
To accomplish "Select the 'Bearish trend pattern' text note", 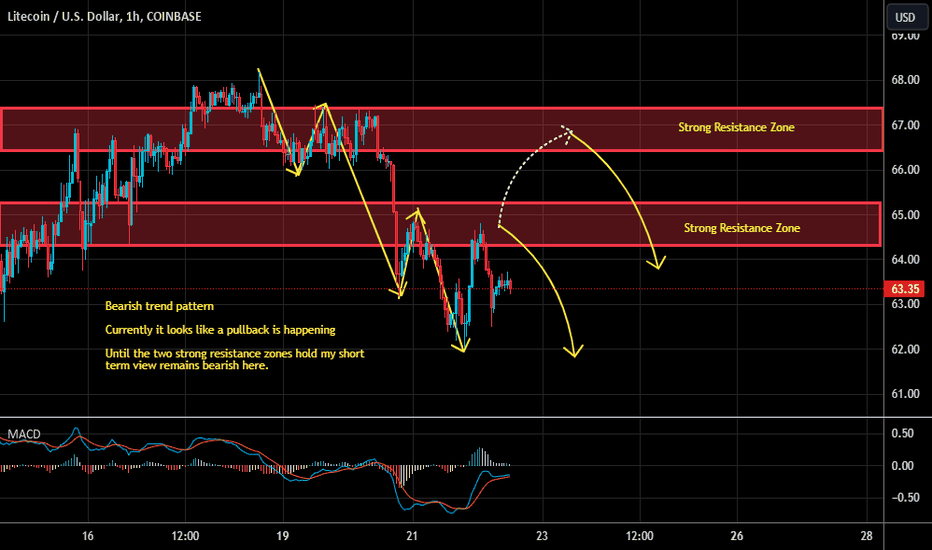I will 159,306.
